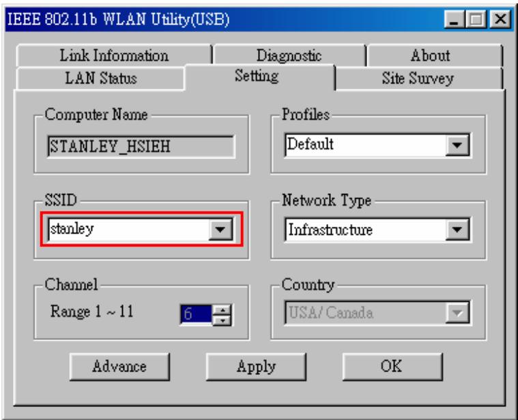
Task: Confirm settings with the OK button
Action: tap(392, 367)
